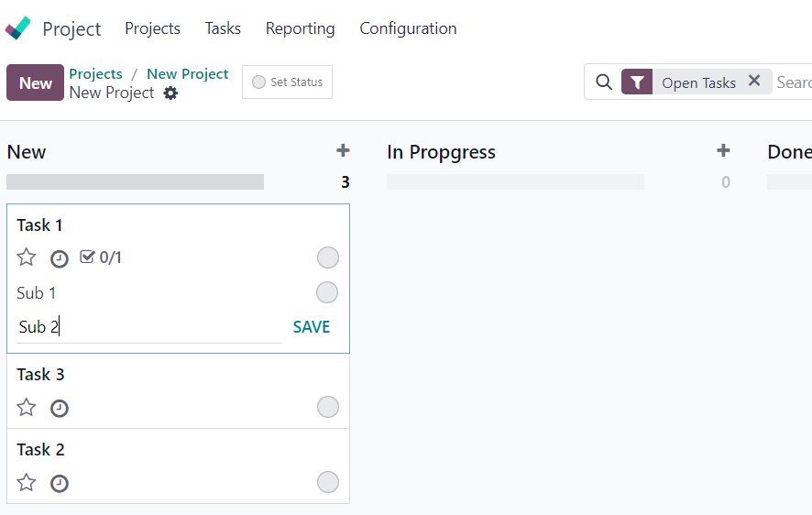The width and height of the screenshot is (812, 515).
Task: Add task with plus in In Propgress column
Action: [x=723, y=150]
